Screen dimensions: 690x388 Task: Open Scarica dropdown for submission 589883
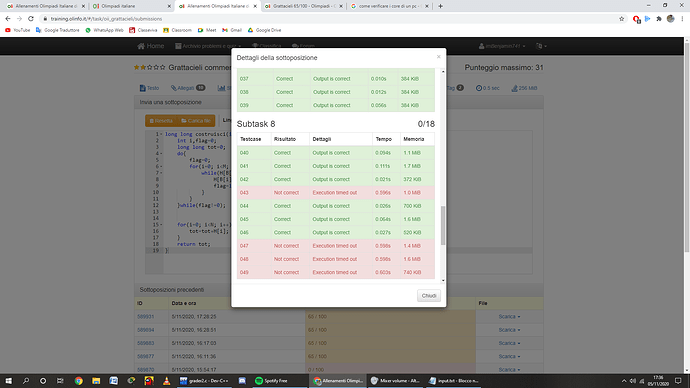click(509, 343)
